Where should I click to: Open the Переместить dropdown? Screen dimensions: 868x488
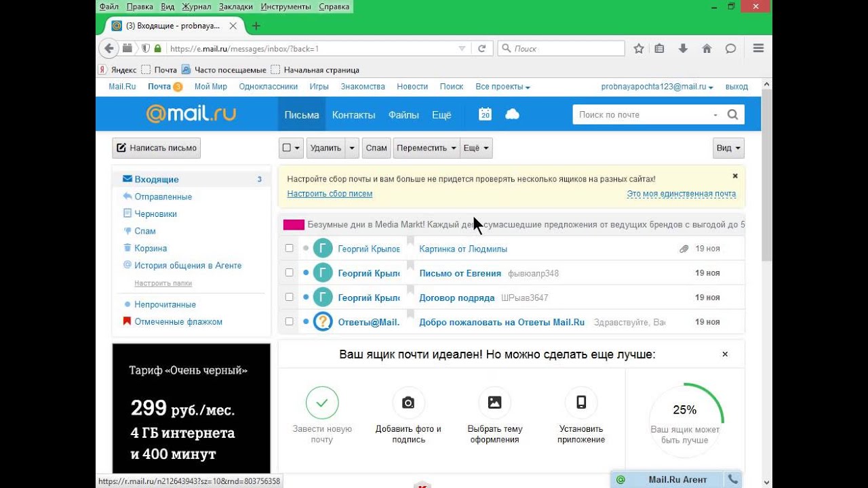[426, 148]
